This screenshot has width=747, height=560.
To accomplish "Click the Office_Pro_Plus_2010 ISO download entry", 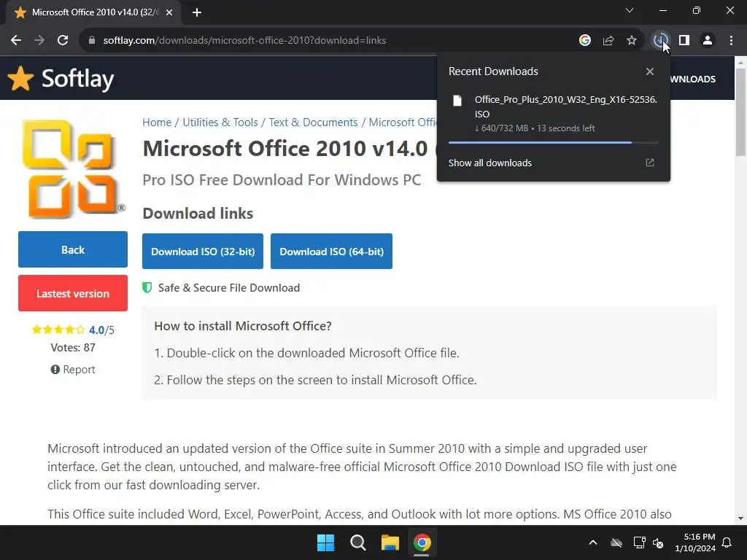I will point(554,114).
